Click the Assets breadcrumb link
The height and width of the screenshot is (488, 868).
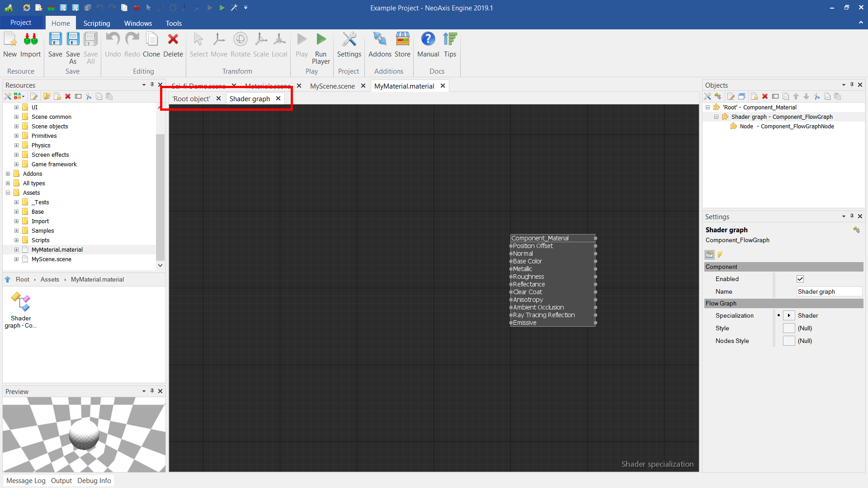[x=50, y=279]
